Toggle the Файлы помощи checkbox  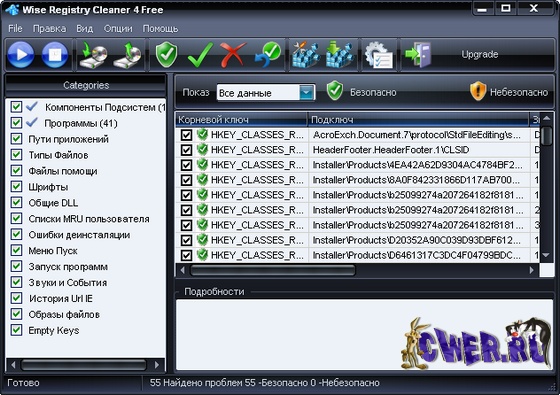pyautogui.click(x=16, y=170)
